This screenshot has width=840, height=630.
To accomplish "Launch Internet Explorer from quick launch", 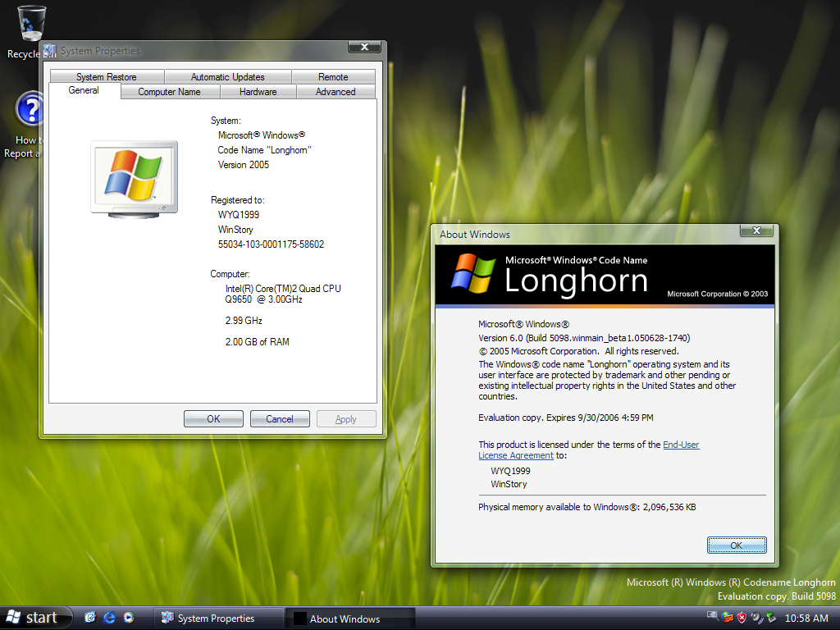I will (110, 618).
